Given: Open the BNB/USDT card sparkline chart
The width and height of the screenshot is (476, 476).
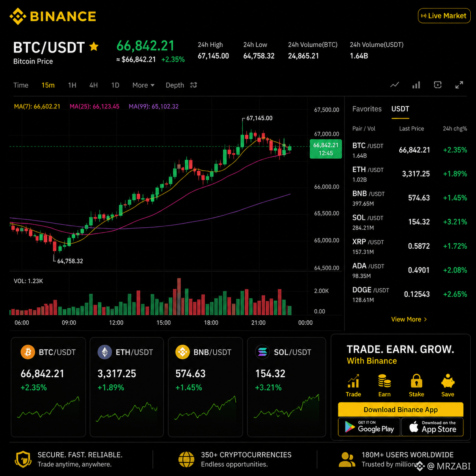Looking at the screenshot, I should click(x=205, y=408).
